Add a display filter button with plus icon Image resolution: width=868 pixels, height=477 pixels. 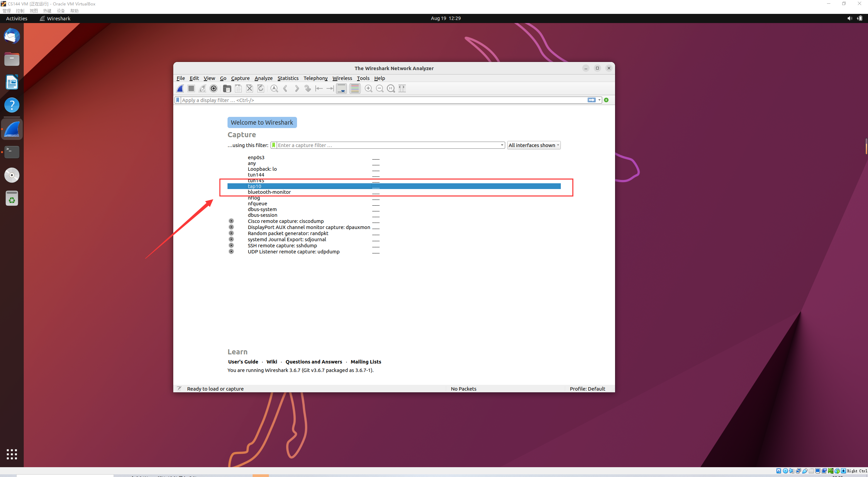pyautogui.click(x=606, y=100)
